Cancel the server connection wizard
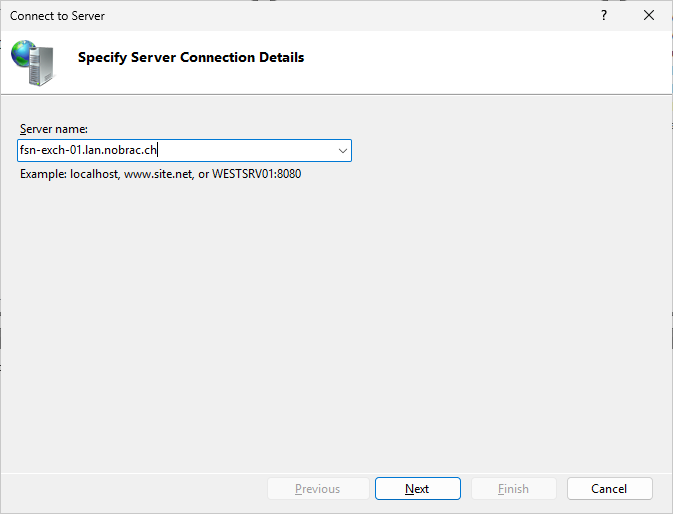Image resolution: width=673 pixels, height=514 pixels. click(x=609, y=488)
